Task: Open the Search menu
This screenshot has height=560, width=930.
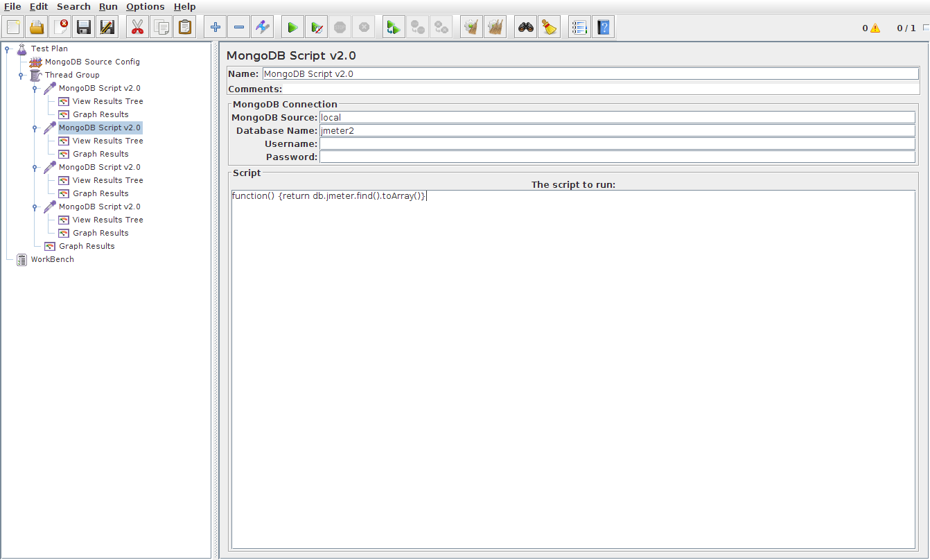Action: click(73, 6)
